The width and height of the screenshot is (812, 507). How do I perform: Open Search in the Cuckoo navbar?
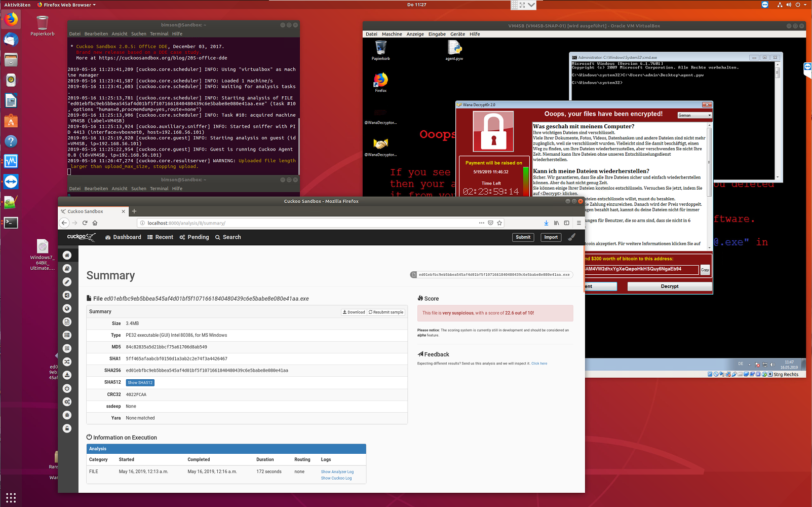coord(228,237)
